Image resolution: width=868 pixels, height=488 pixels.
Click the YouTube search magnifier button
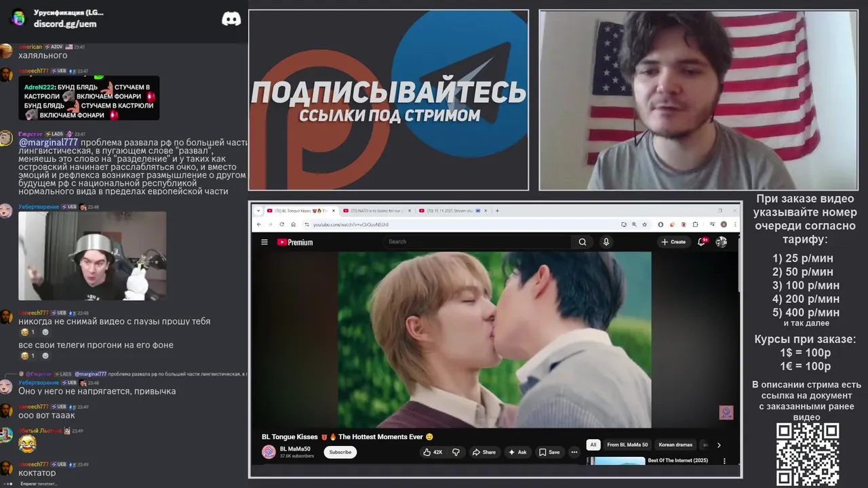[582, 242]
